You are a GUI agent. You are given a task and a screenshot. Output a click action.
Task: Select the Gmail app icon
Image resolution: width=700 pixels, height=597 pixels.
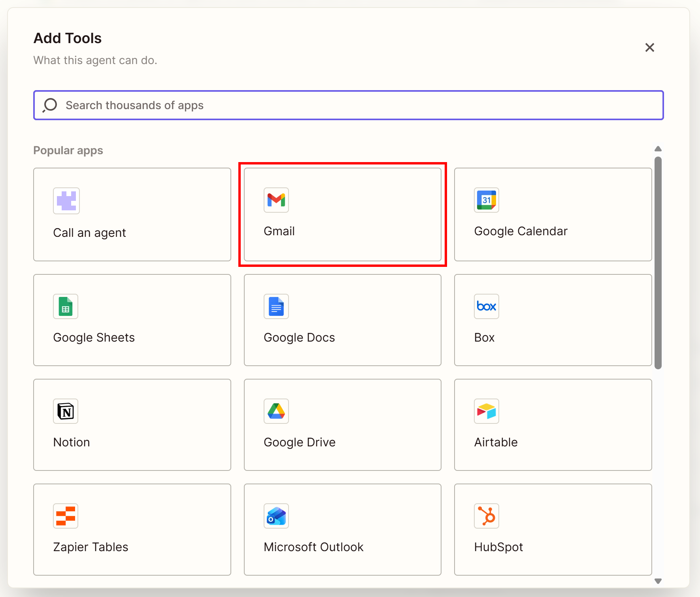276,200
